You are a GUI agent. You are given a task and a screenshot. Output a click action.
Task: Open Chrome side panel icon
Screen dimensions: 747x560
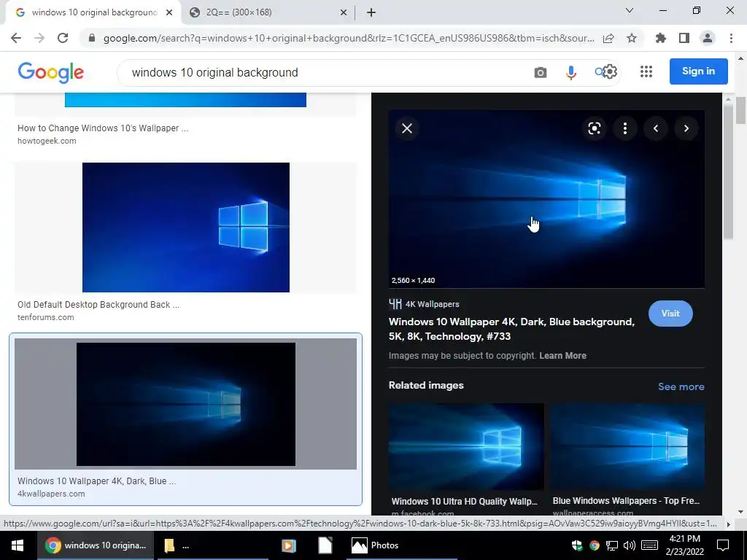[x=684, y=38]
